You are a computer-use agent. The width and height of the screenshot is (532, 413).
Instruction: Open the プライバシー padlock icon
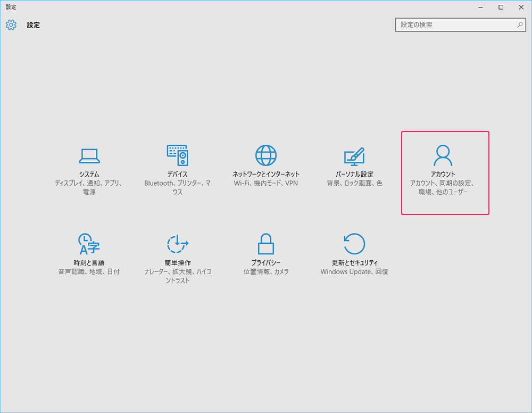[265, 244]
